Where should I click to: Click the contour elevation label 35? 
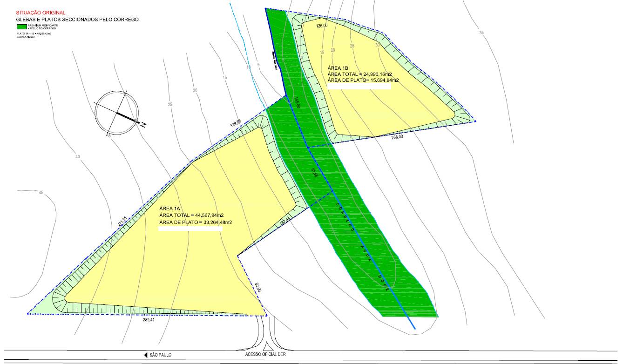pos(481,33)
